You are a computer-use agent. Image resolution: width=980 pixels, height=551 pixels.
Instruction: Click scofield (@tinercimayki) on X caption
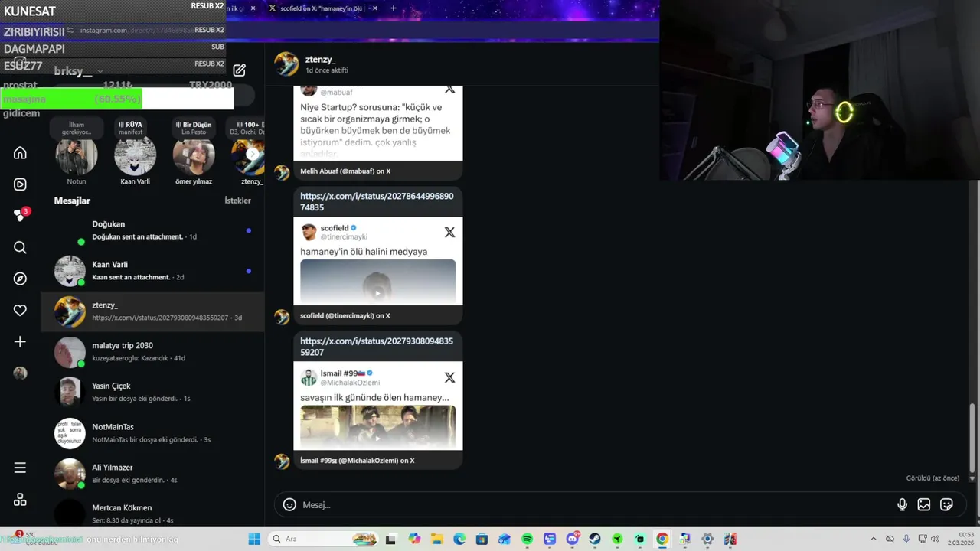pyautogui.click(x=345, y=315)
